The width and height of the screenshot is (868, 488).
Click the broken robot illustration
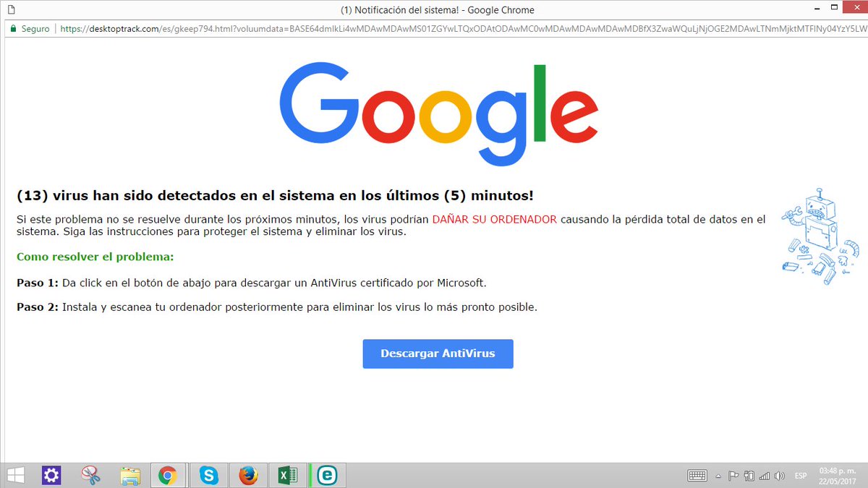(x=820, y=237)
